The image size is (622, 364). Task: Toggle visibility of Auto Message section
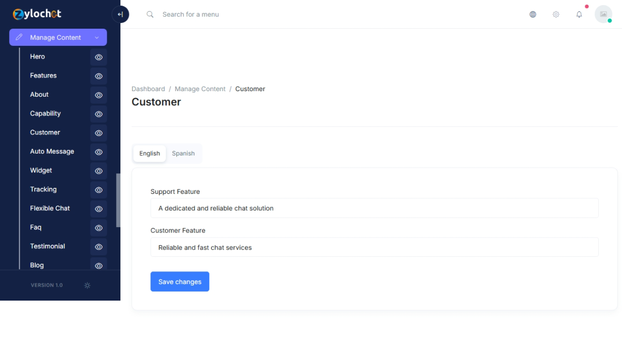pyautogui.click(x=99, y=152)
